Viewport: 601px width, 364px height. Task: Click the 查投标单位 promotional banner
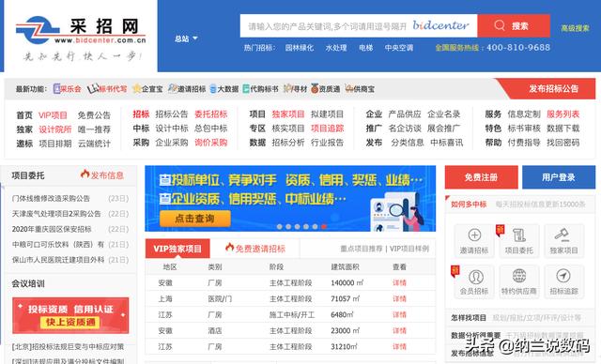point(290,198)
